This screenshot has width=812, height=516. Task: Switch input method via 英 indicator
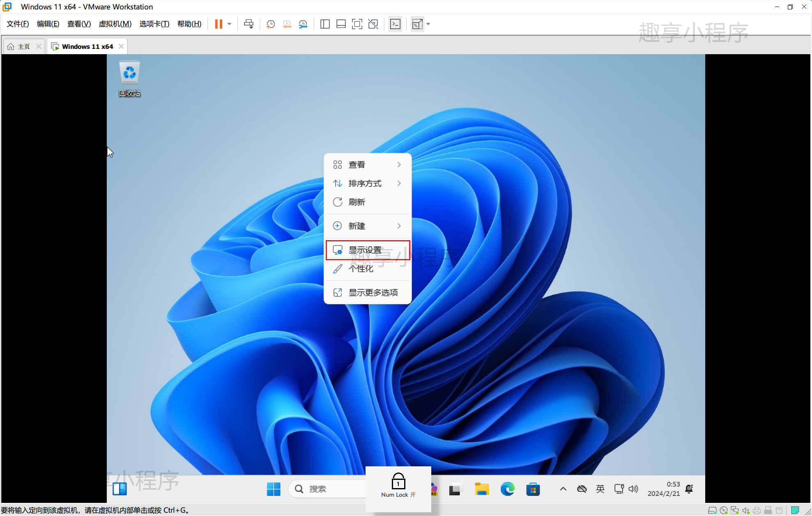pyautogui.click(x=600, y=489)
